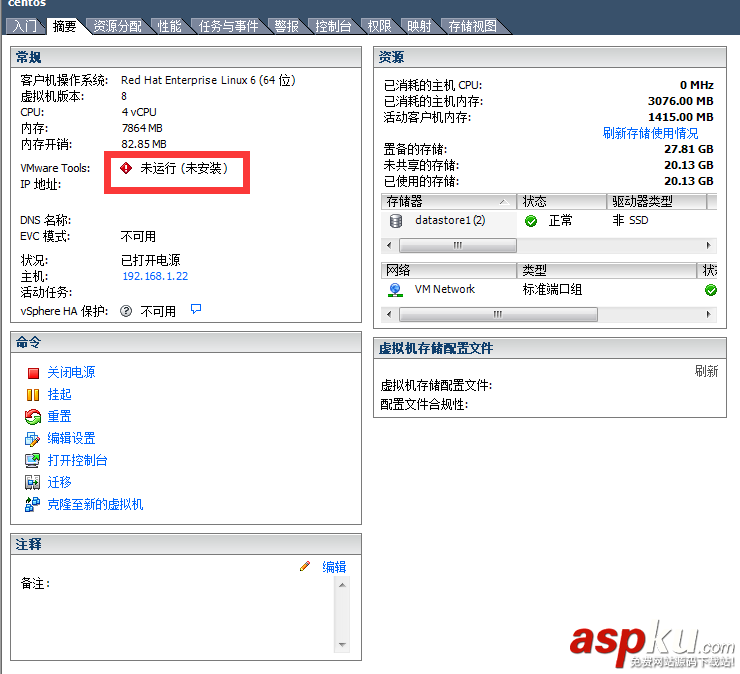Click the 挂起 link

pos(59,395)
